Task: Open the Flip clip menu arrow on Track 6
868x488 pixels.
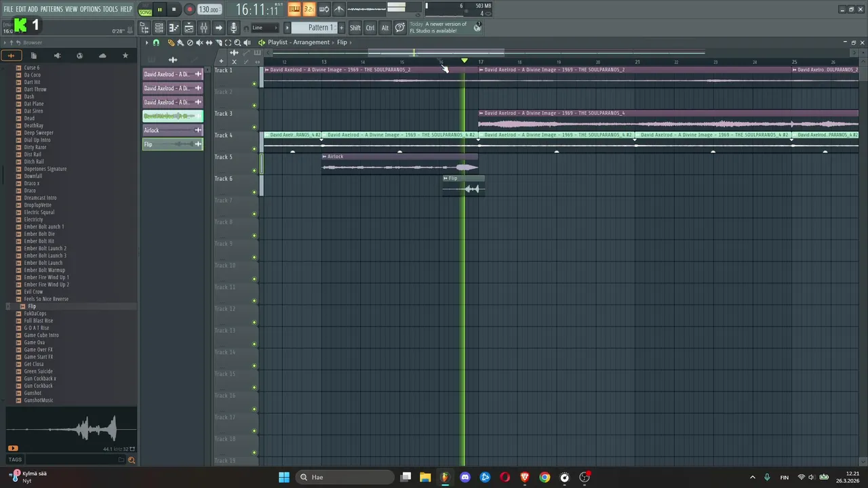Action: click(446, 178)
